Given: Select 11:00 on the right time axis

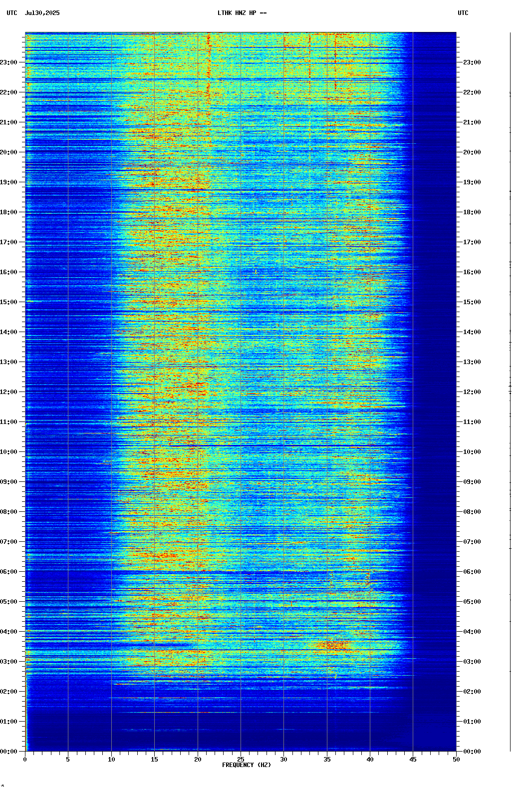Looking at the screenshot, I should (472, 422).
